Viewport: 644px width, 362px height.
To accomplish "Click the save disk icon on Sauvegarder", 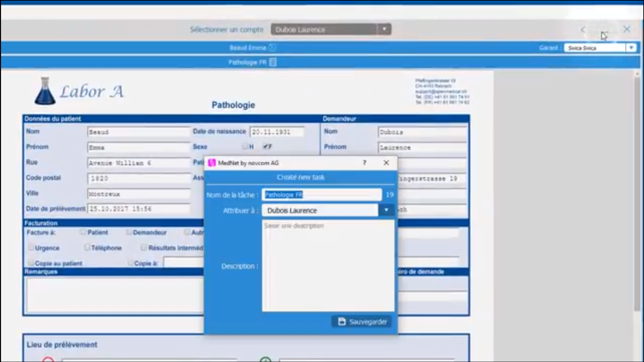I will (x=341, y=321).
